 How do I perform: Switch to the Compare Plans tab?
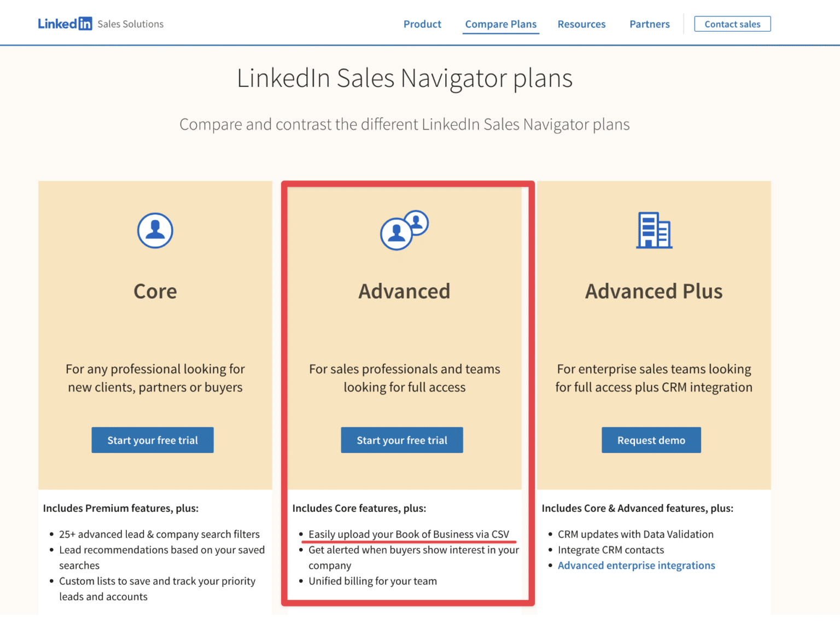[x=500, y=24]
